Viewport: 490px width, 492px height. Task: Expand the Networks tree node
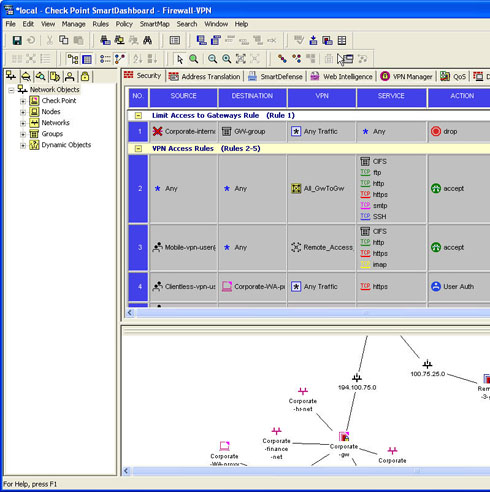point(23,123)
